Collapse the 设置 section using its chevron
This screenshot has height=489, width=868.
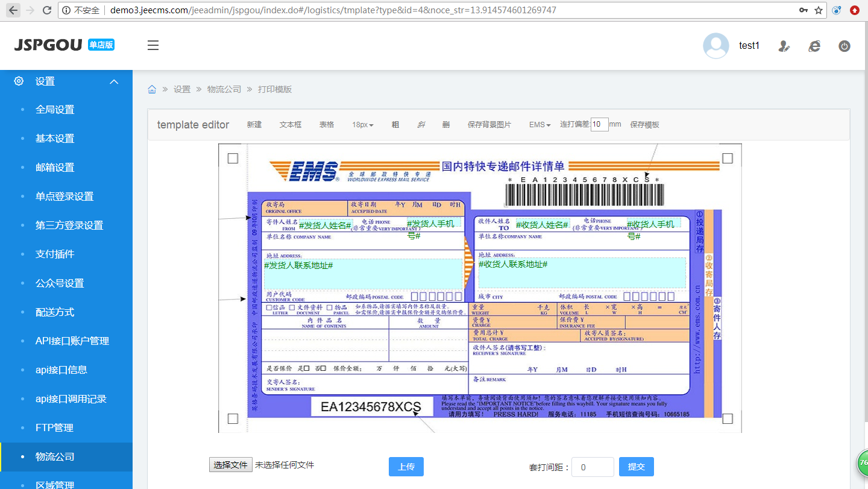click(114, 81)
